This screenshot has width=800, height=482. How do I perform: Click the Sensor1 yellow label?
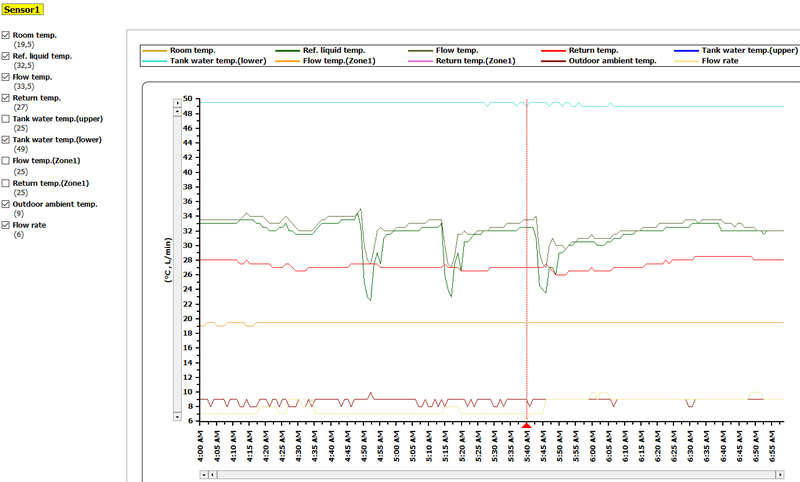[22, 9]
